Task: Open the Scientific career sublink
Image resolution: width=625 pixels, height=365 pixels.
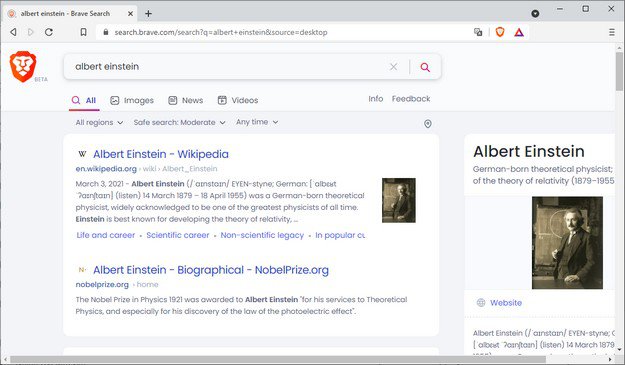Action: [178, 235]
